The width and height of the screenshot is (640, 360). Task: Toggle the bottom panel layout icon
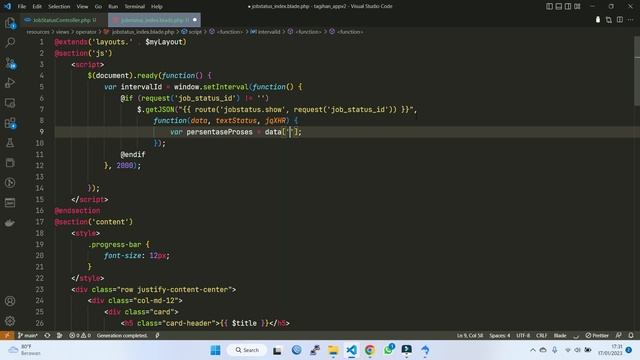559,7
